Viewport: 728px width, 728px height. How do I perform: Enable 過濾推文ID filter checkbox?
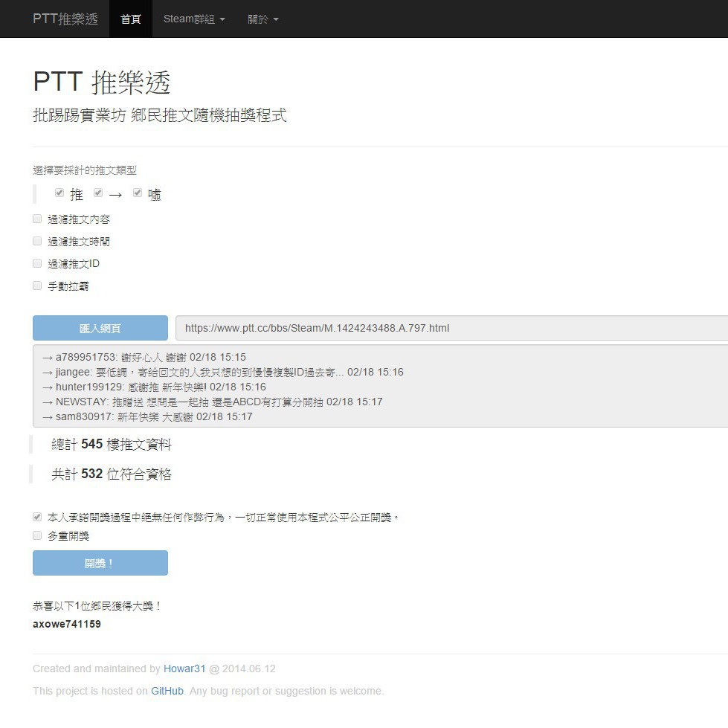(x=37, y=263)
